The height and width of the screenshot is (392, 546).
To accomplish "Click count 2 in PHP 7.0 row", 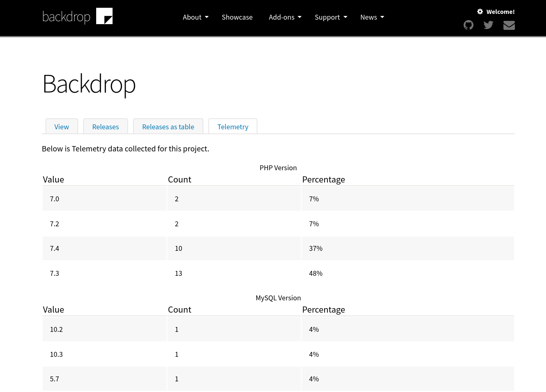I will 234,199.
